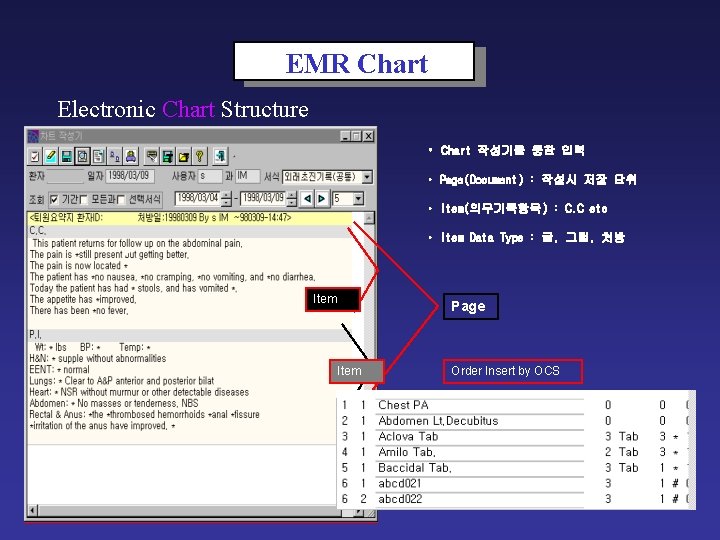Image resolution: width=720 pixels, height=540 pixels.
Task: Click the end date spinner for 1998/03/09
Action: 292,199
